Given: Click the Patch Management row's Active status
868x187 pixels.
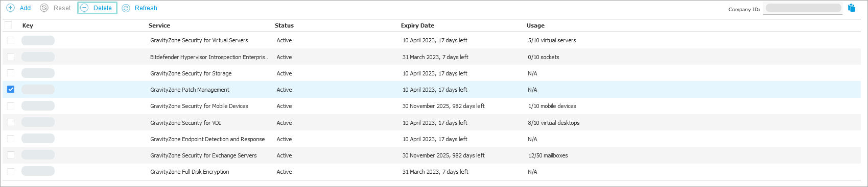Looking at the screenshot, I should (x=284, y=90).
